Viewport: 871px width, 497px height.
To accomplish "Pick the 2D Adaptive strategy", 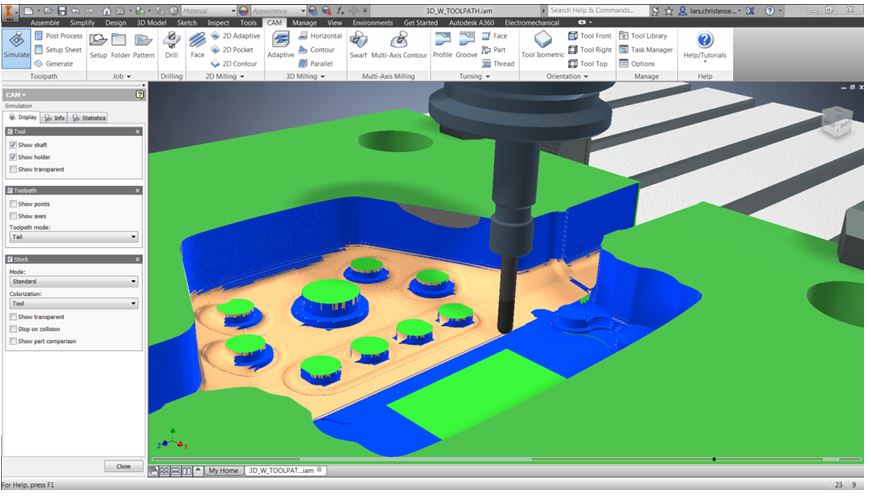I will 236,36.
